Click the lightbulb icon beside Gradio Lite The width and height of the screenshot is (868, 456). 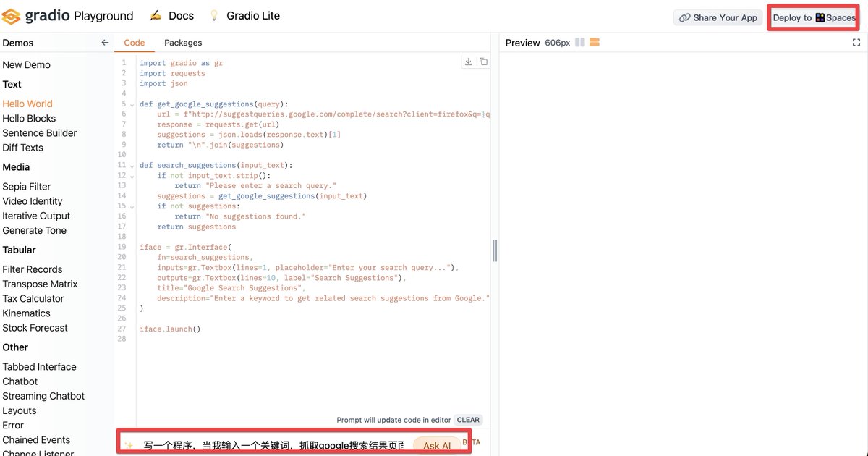point(214,15)
